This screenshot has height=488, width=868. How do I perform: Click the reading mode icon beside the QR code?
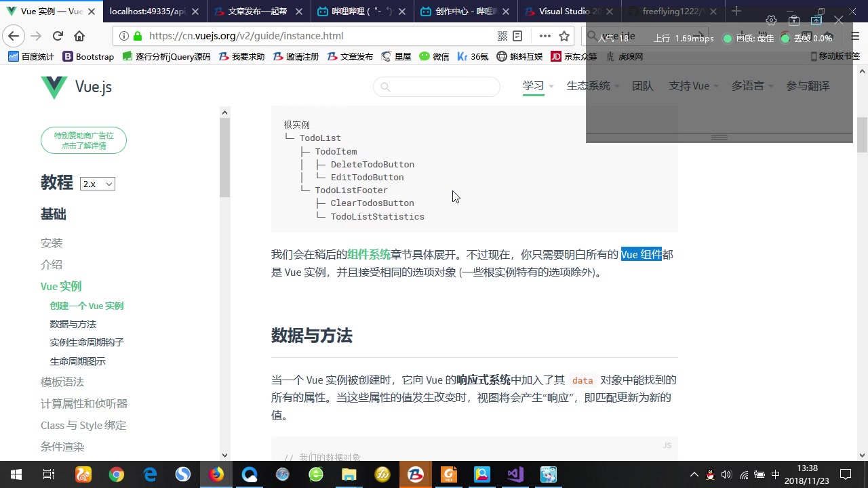[x=517, y=35]
